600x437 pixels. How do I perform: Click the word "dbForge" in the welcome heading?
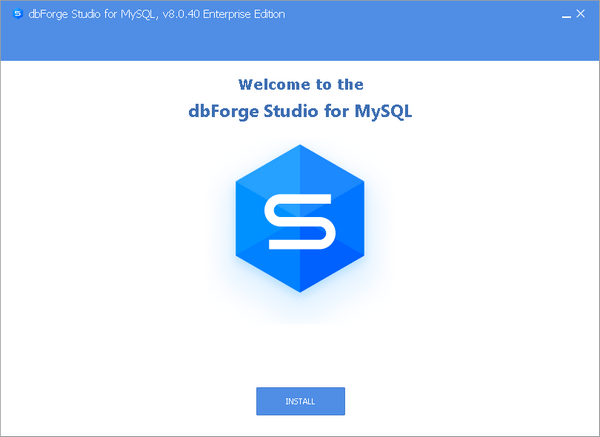pyautogui.click(x=220, y=111)
